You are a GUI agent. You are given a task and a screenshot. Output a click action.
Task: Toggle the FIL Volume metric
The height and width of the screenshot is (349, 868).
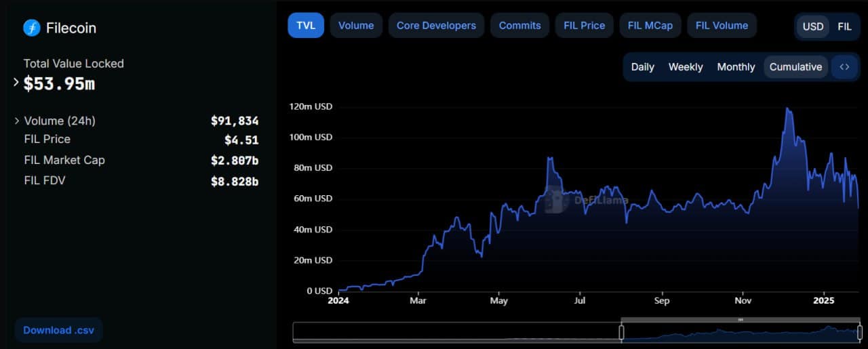pos(722,25)
